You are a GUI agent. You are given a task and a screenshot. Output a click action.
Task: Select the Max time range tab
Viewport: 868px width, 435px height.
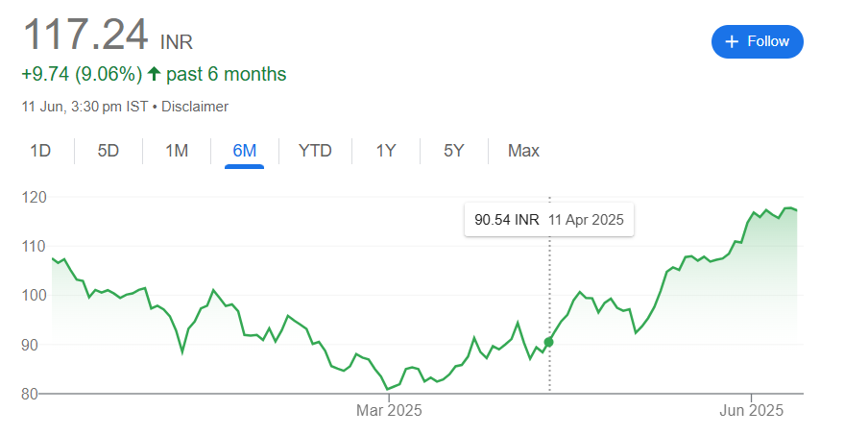(x=523, y=151)
